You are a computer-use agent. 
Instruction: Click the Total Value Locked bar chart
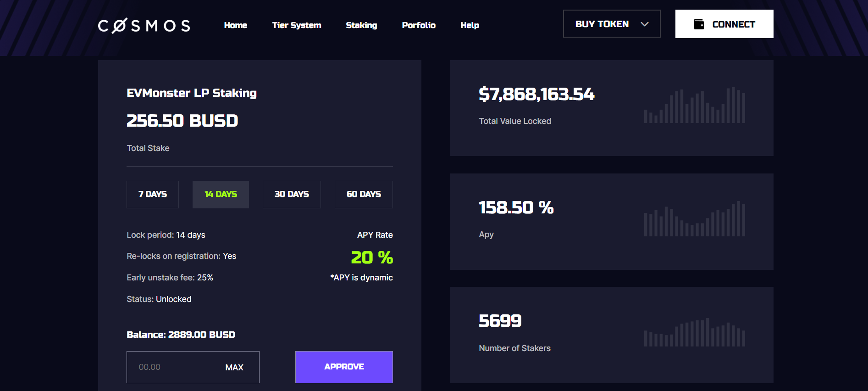[x=694, y=106]
